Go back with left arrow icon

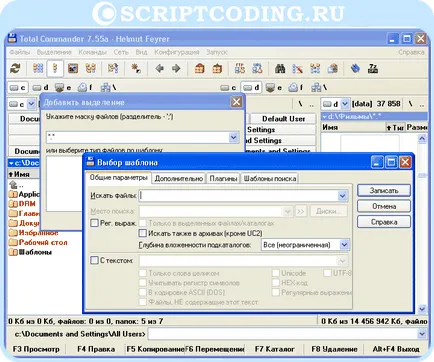click(159, 69)
